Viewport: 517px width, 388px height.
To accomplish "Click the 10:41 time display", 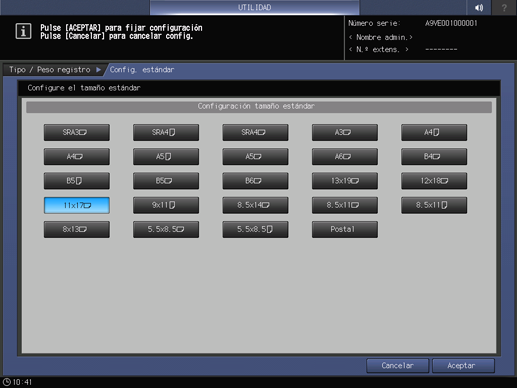I will [x=22, y=382].
